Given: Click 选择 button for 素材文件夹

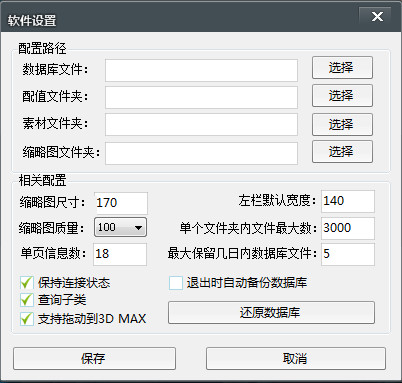Looking at the screenshot, I should (342, 124).
